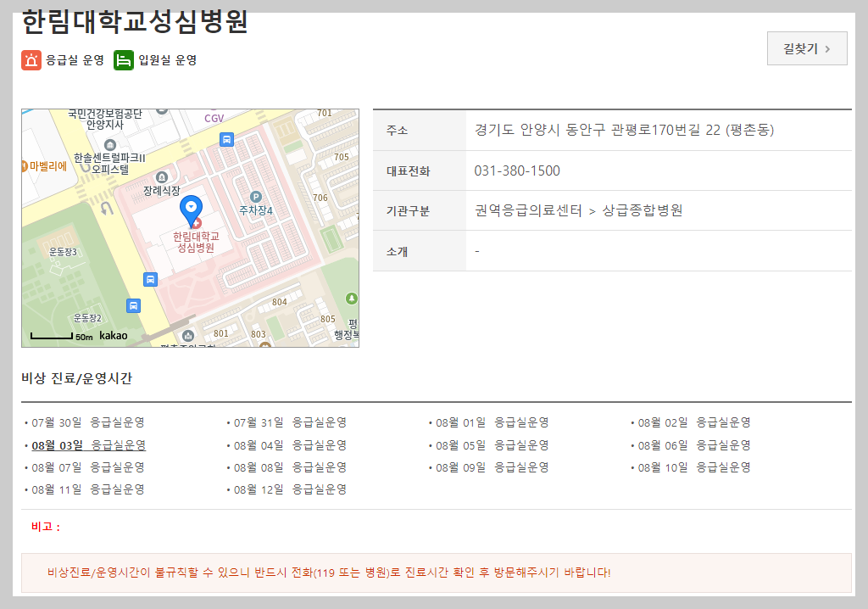Click the 07월 30일 응급실운영 entry
Screen dimensions: 868x609
pos(88,422)
